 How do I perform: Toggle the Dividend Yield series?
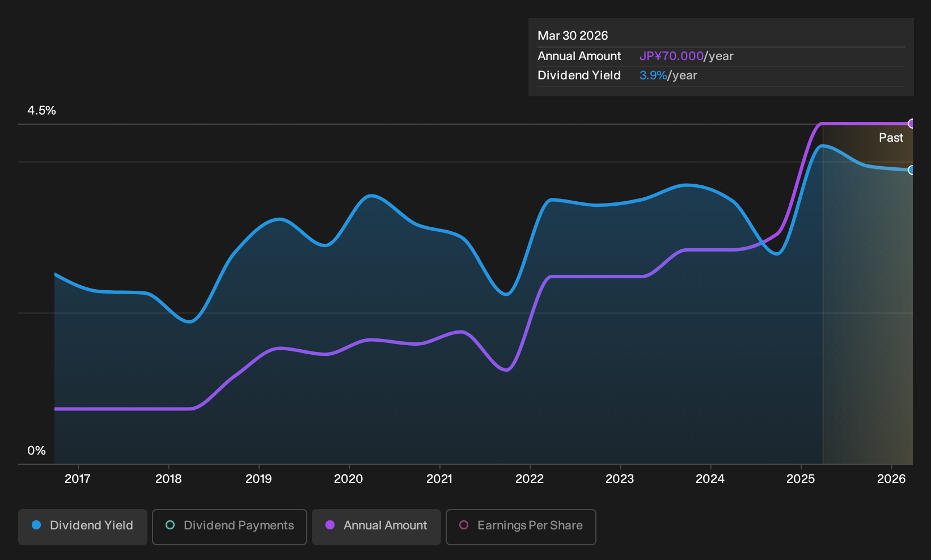click(x=83, y=527)
